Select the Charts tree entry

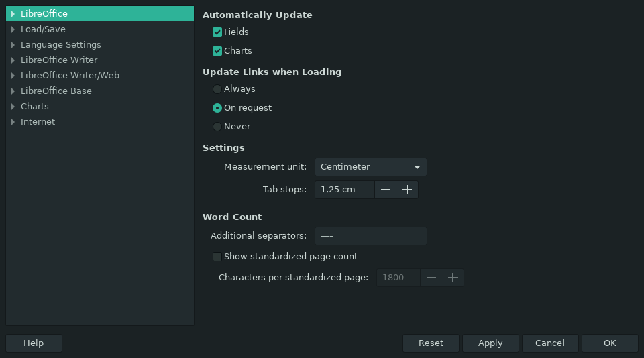tap(100, 106)
